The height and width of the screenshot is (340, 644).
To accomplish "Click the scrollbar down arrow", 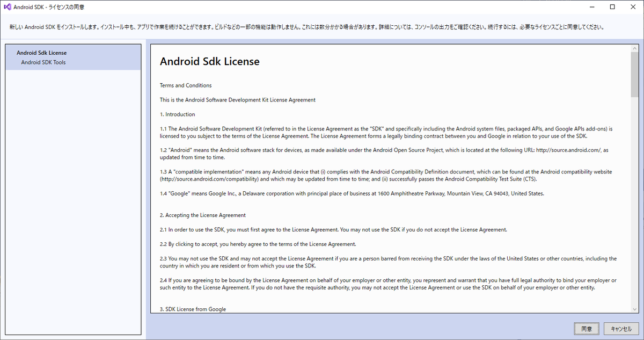I will tap(634, 308).
